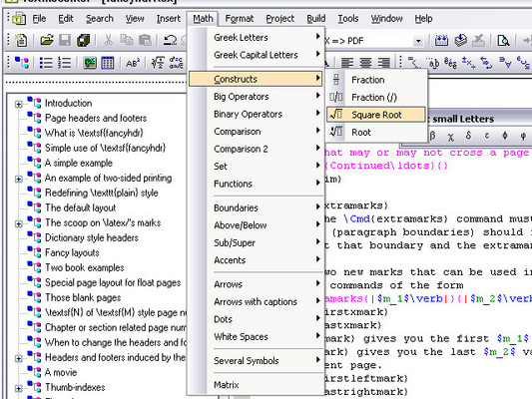Expand 'An example of two-sided printing' node
The height and width of the screenshot is (399, 532).
click(19, 179)
